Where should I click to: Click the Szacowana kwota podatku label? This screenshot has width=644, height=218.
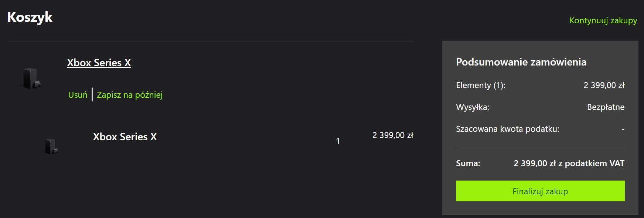507,129
